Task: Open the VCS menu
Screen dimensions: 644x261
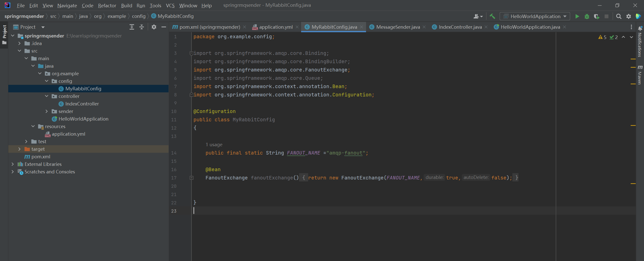Action: click(170, 5)
